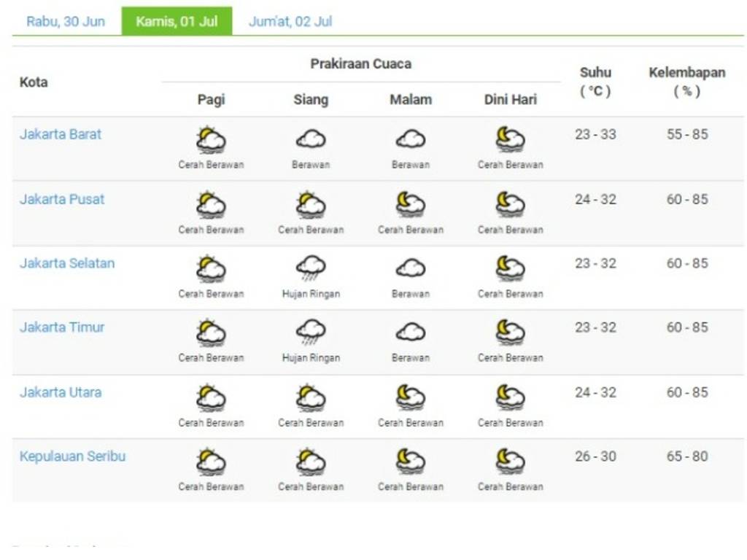The image size is (747, 560).
Task: Click Jakarta Pusat Siang sun-cloud icon
Action: point(311,205)
